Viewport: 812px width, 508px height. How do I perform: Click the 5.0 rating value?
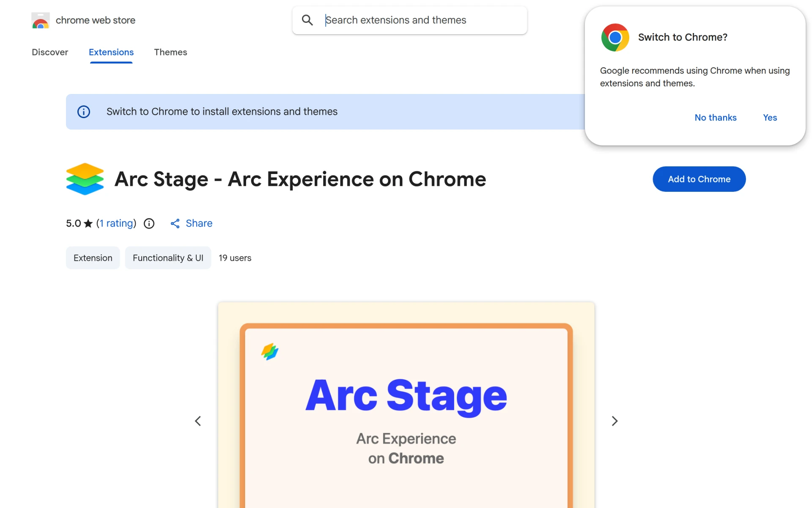coord(74,224)
